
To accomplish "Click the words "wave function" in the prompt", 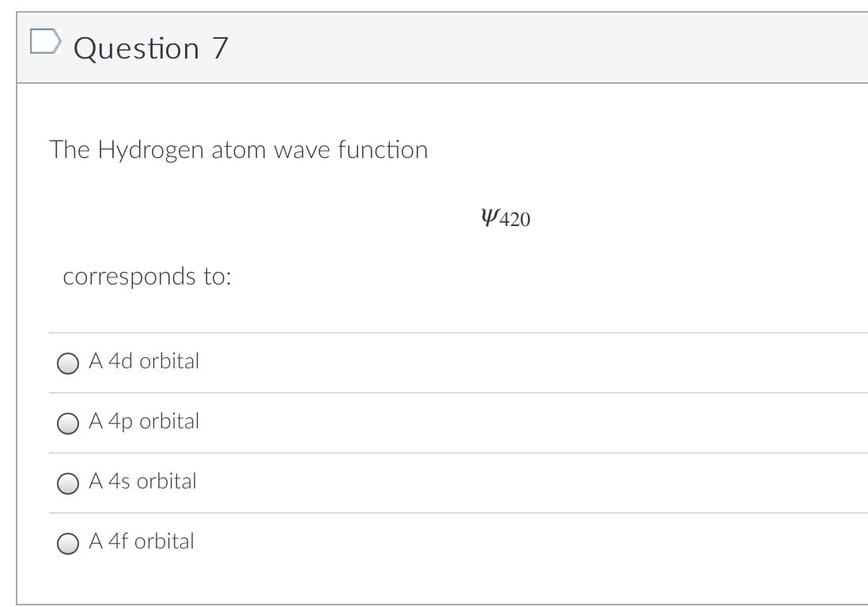I will pyautogui.click(x=350, y=149).
